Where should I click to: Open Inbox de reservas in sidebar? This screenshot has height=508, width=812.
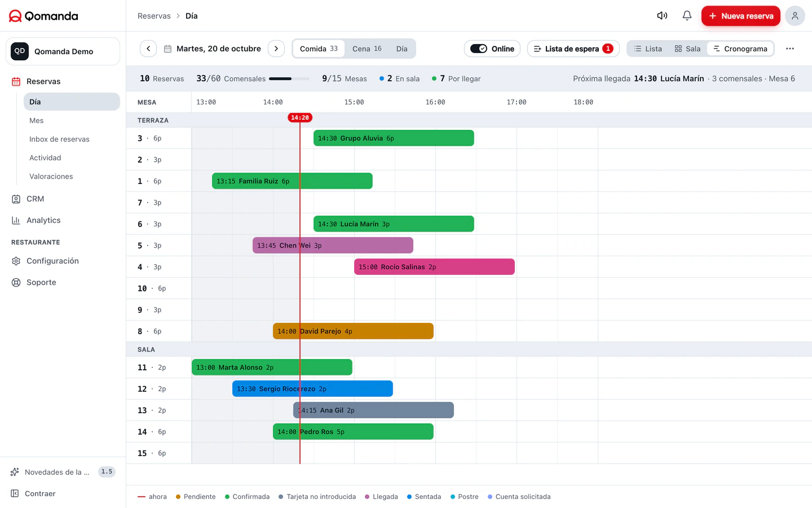coord(72,139)
